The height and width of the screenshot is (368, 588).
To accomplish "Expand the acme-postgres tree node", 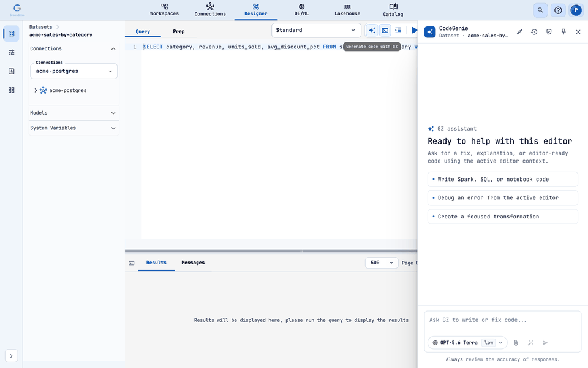I will pyautogui.click(x=36, y=90).
